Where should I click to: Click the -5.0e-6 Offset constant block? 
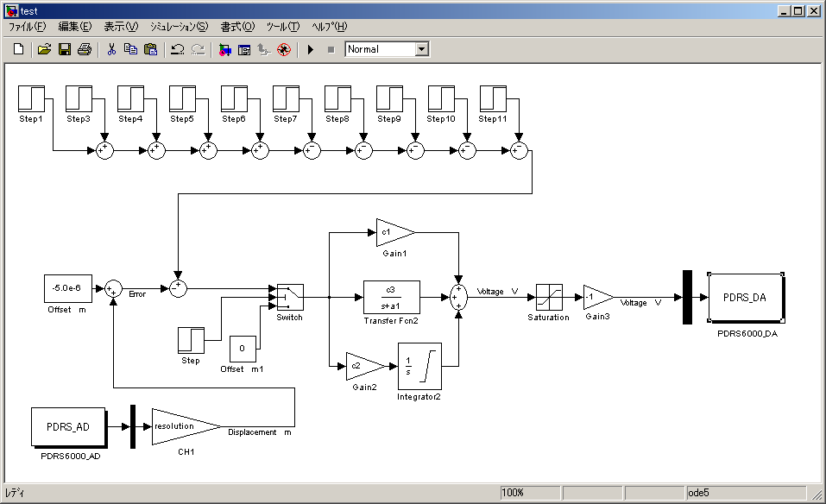67,289
